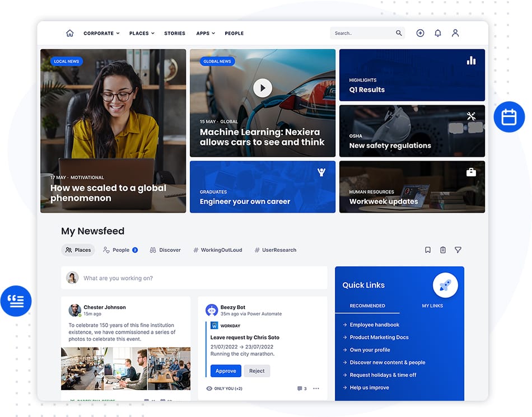Image resolution: width=532 pixels, height=417 pixels.
Task: Expand the Corporate dropdown menu
Action: point(101,33)
